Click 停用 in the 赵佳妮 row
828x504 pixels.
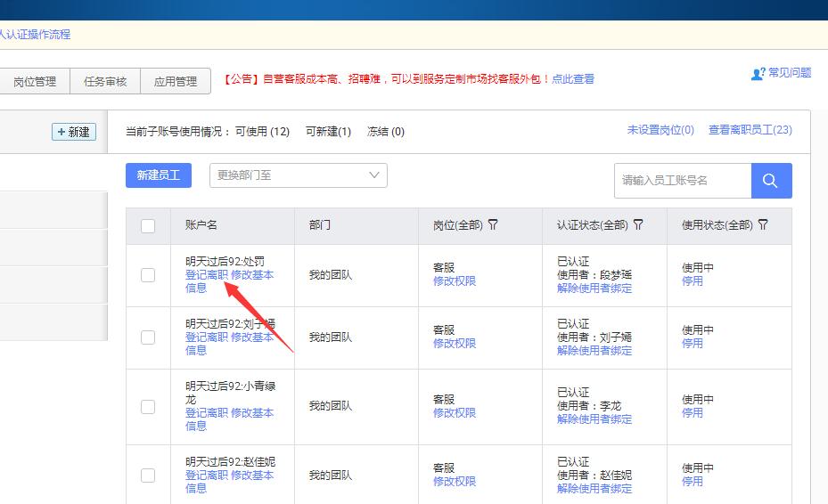tap(693, 482)
